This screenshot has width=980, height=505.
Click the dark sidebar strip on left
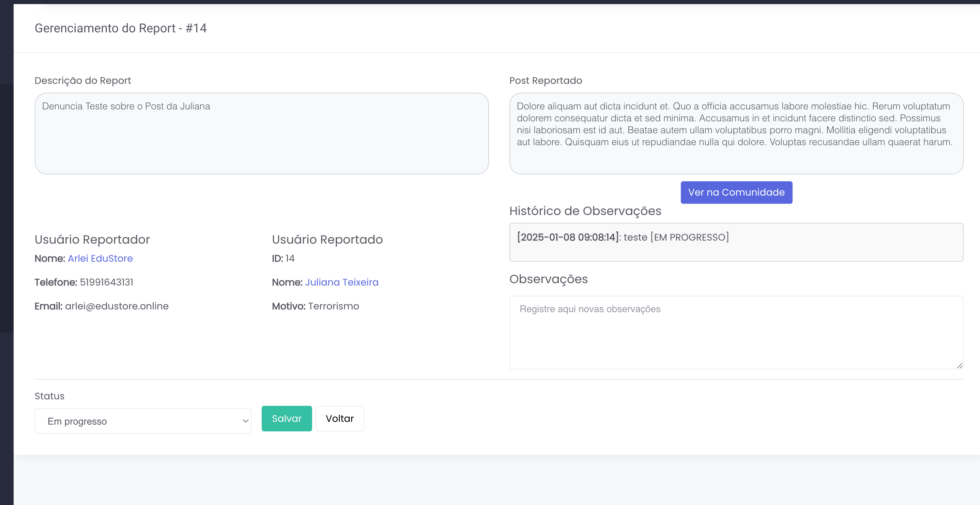click(x=6, y=228)
